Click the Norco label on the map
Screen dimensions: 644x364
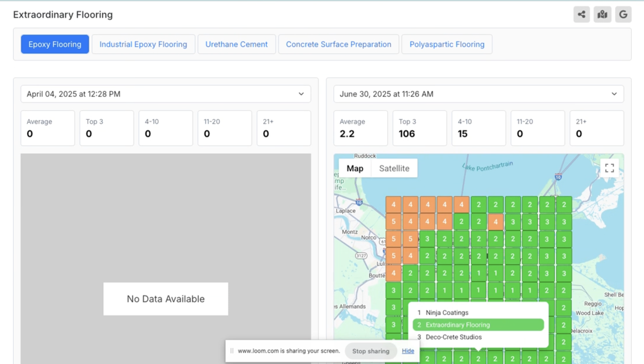click(x=368, y=237)
